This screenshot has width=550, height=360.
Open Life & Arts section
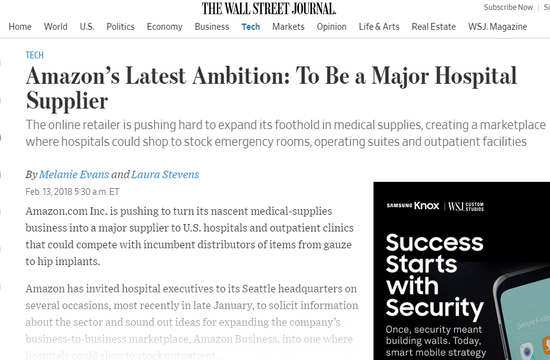(x=379, y=27)
